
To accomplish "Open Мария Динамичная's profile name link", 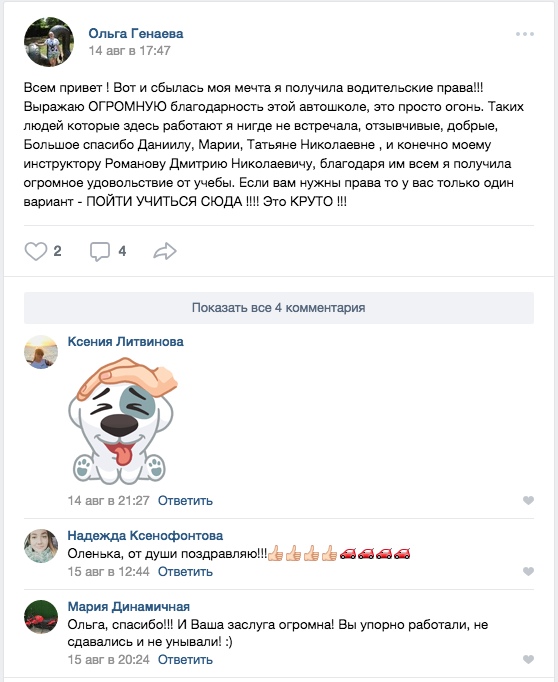I will pos(129,606).
